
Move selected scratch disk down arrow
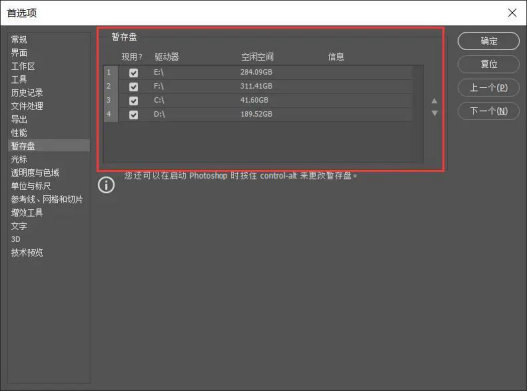point(434,113)
